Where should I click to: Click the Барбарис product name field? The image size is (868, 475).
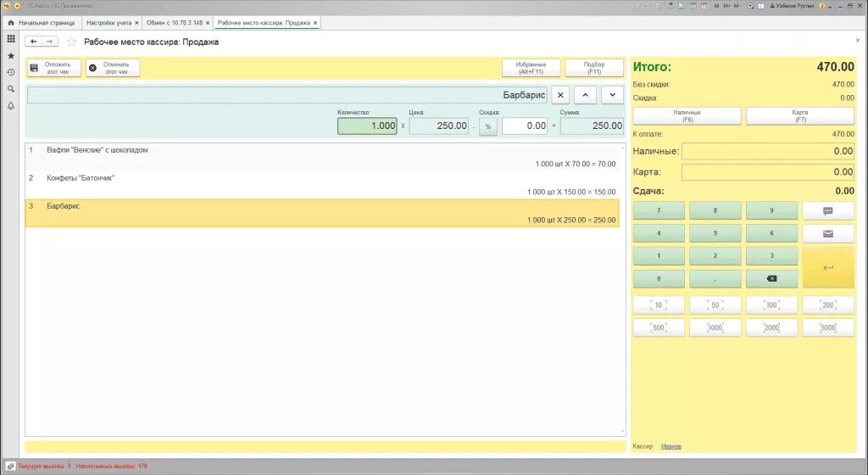click(287, 95)
